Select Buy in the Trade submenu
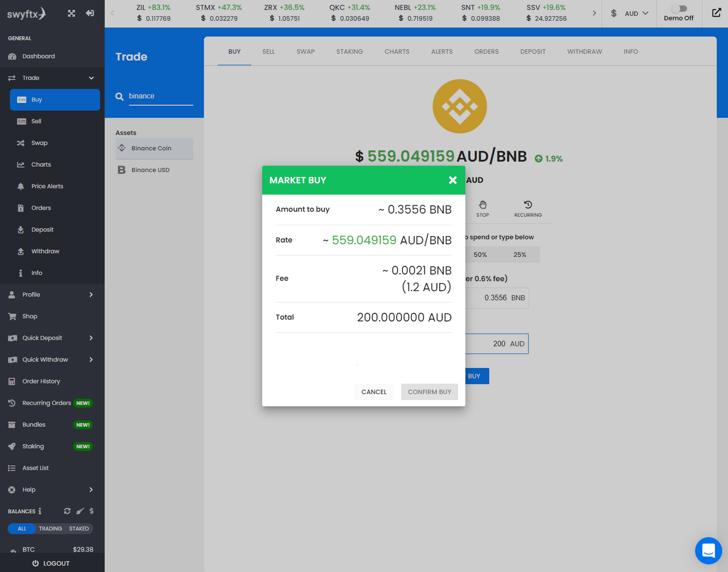728x572 pixels. click(55, 100)
